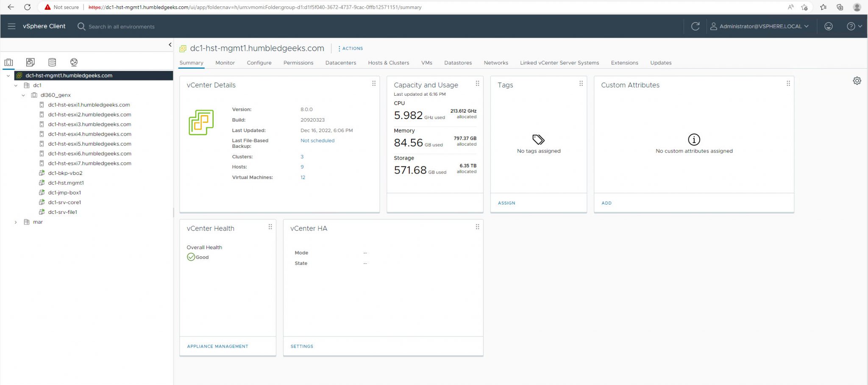
Task: Select the Storage inventory icon
Action: [x=52, y=62]
